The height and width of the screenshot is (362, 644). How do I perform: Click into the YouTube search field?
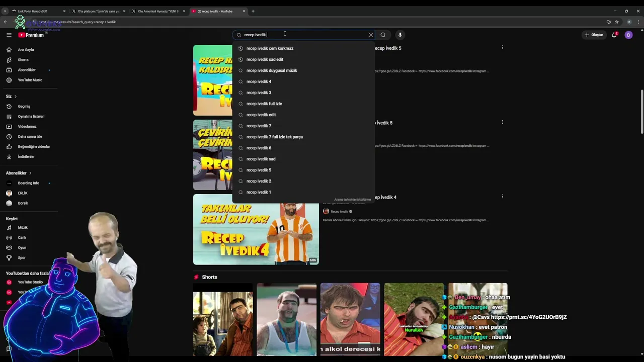pyautogui.click(x=304, y=35)
